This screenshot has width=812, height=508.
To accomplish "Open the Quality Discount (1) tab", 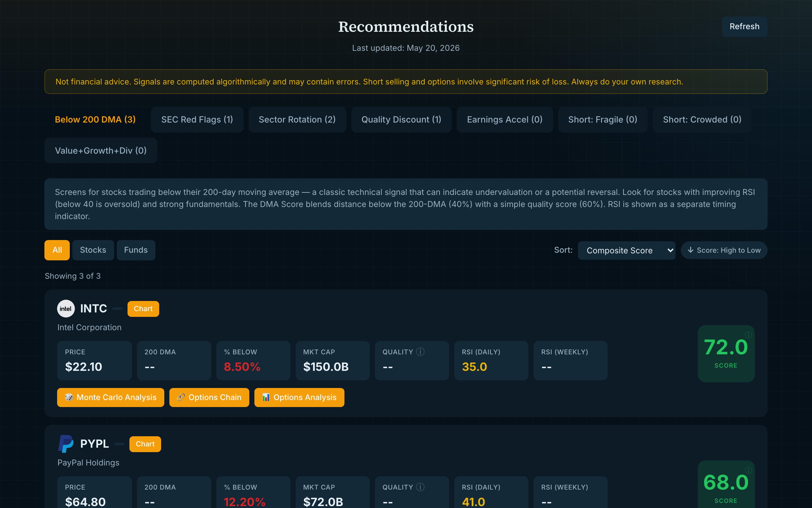I will (401, 120).
